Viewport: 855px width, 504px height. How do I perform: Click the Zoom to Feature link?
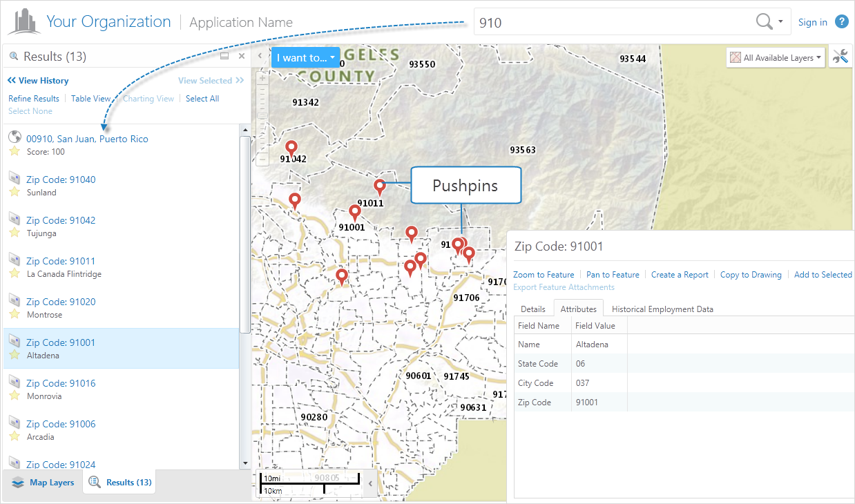click(544, 275)
